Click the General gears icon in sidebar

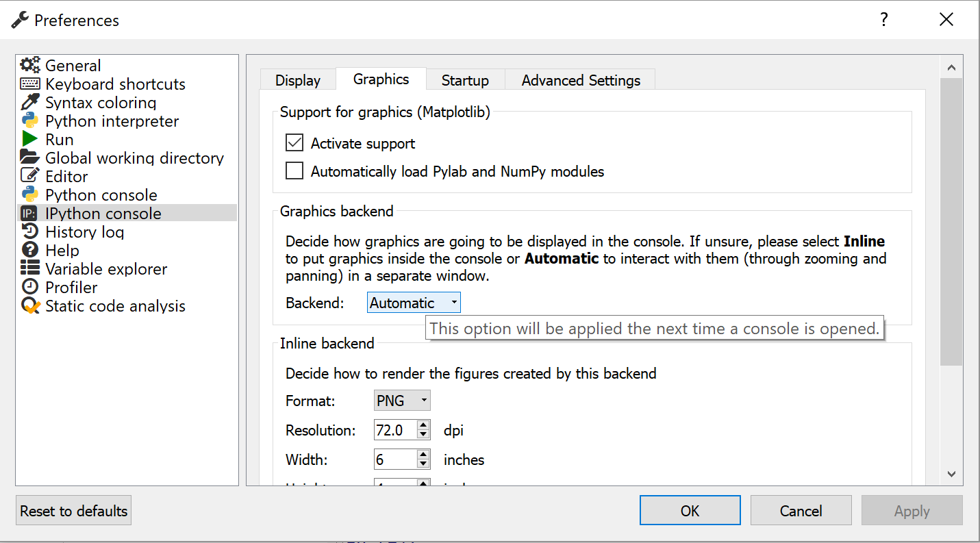pyautogui.click(x=30, y=66)
